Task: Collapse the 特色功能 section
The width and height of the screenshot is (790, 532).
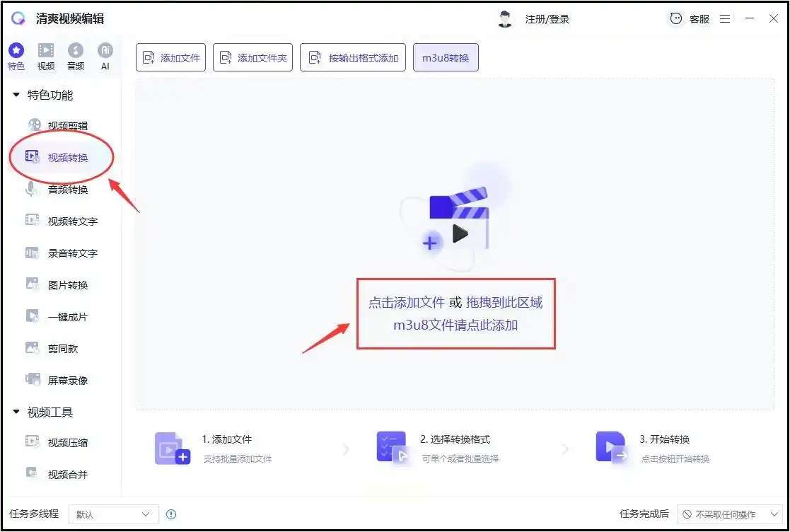Action: click(x=16, y=95)
